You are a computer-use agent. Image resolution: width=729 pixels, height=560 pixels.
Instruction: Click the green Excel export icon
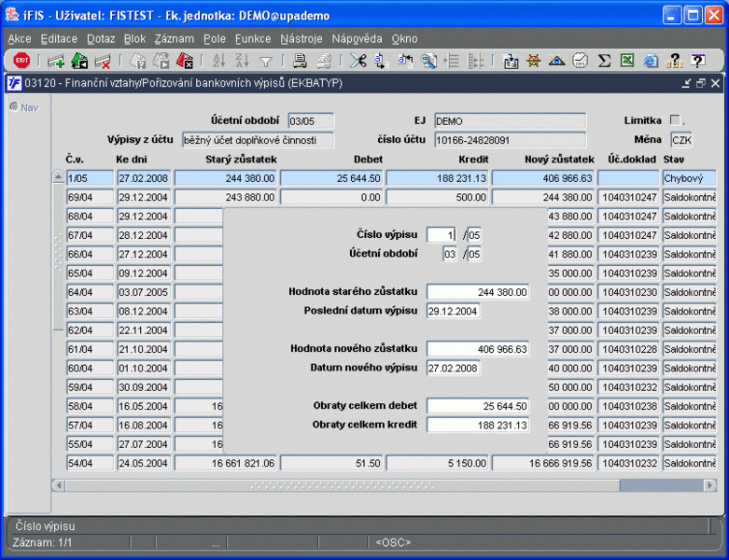pyautogui.click(x=627, y=61)
